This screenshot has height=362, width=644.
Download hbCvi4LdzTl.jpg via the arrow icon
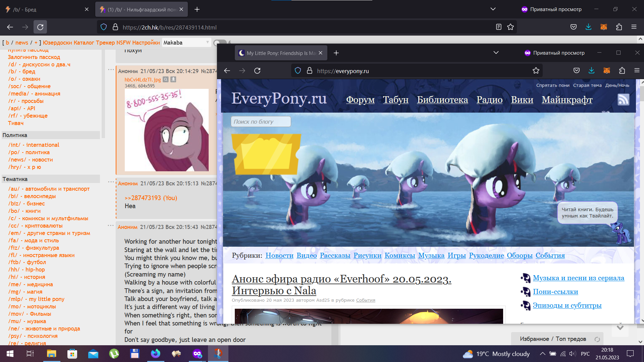point(173,79)
